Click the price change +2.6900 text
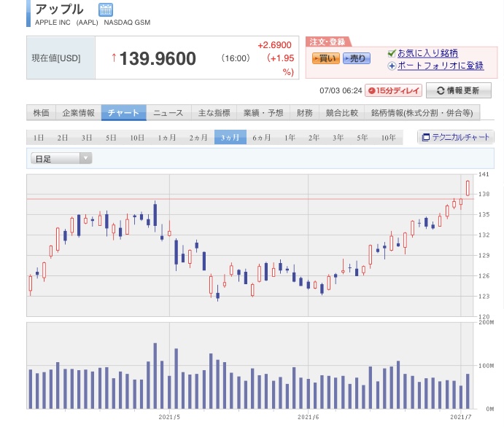 (274, 45)
